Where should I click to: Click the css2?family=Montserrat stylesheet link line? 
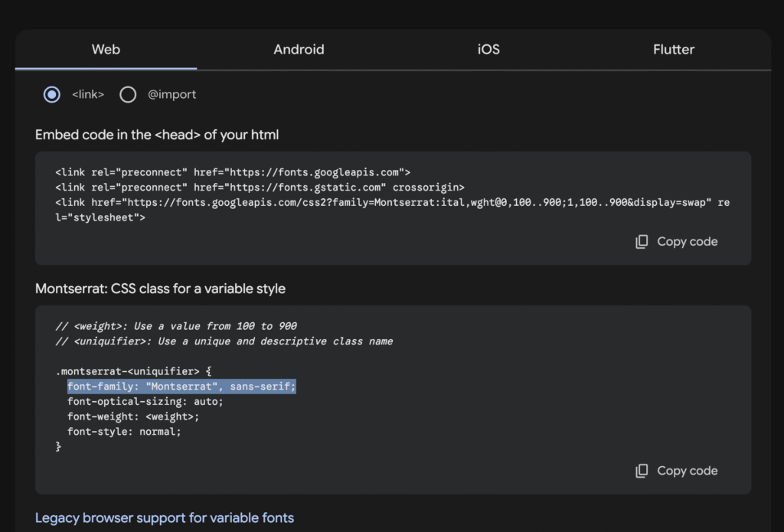click(x=393, y=210)
